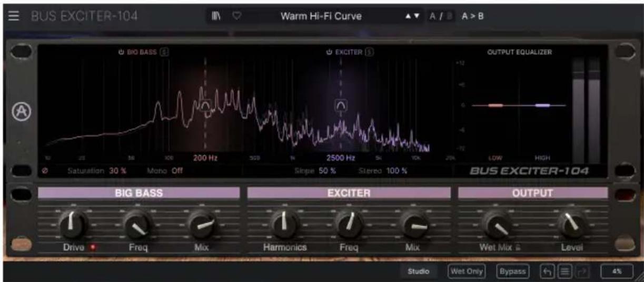This screenshot has width=644, height=282.
Task: Click the 200 Hz frequency label
Action: coord(206,158)
